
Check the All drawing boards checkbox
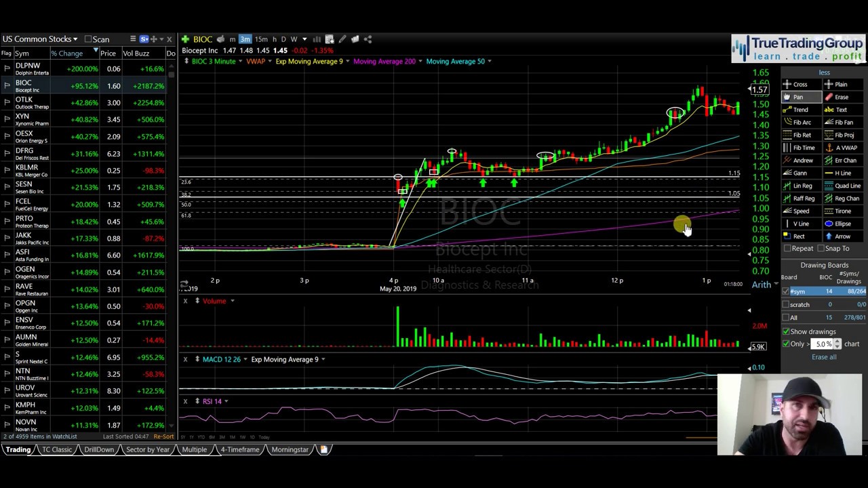tap(786, 317)
